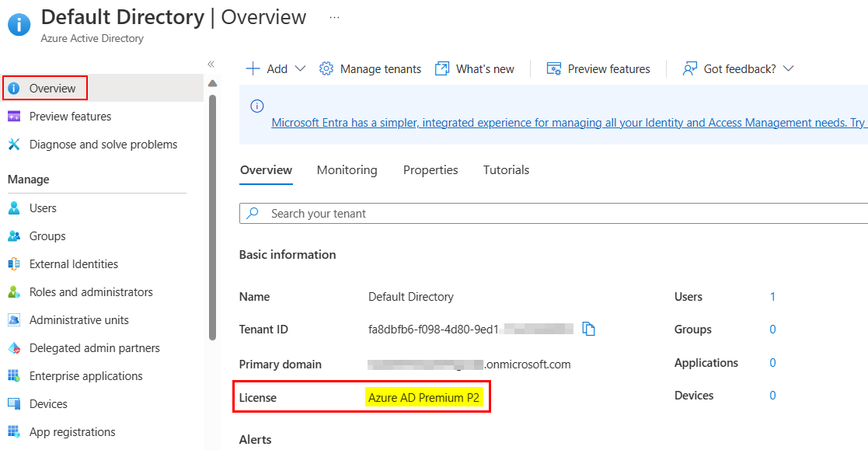The image size is (868, 450).
Task: Click the Manage tenants gear icon
Action: click(326, 68)
